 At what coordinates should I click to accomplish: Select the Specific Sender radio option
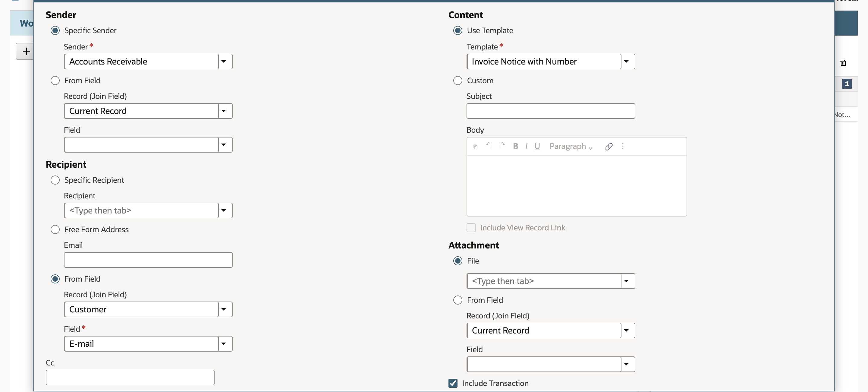[x=55, y=30]
